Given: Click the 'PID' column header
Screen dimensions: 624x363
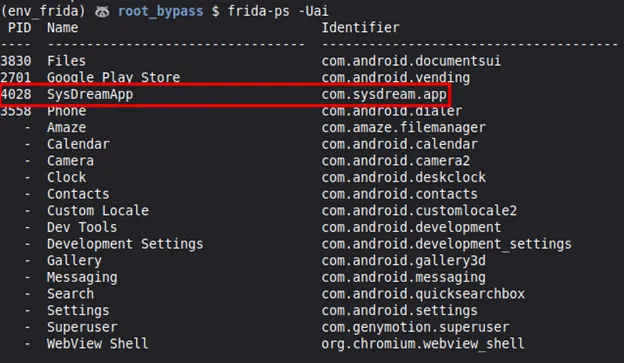Looking at the screenshot, I should tap(20, 28).
